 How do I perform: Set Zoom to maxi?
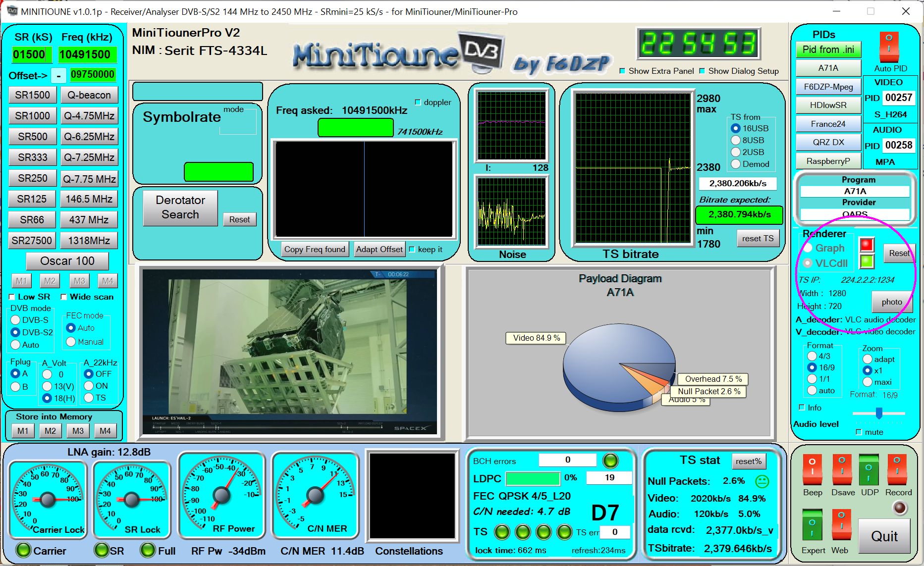tap(868, 382)
